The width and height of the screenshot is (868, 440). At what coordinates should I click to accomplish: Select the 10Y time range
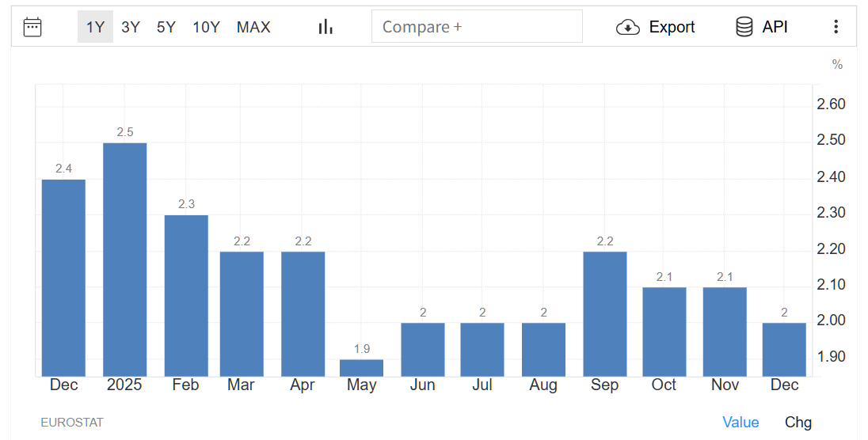(206, 27)
